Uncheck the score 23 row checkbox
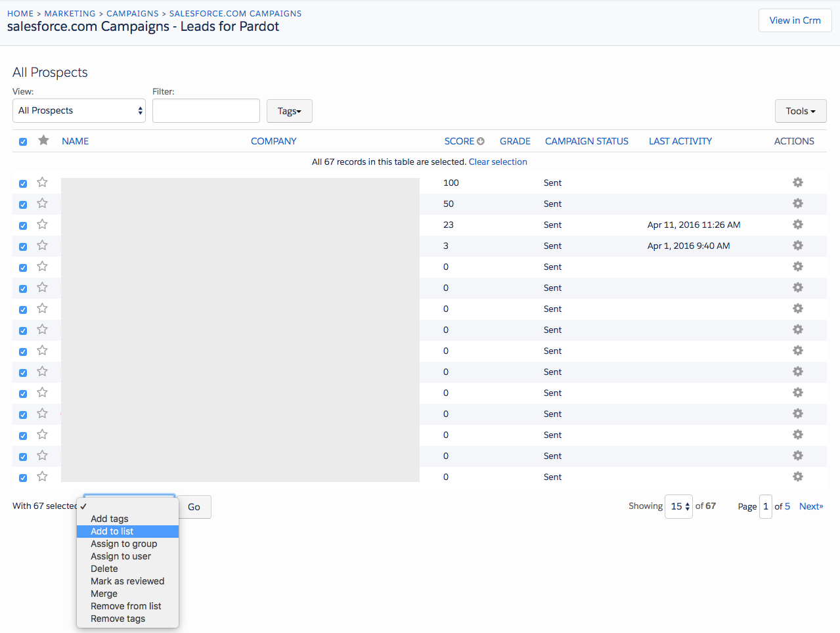This screenshot has height=633, width=840. (23, 226)
